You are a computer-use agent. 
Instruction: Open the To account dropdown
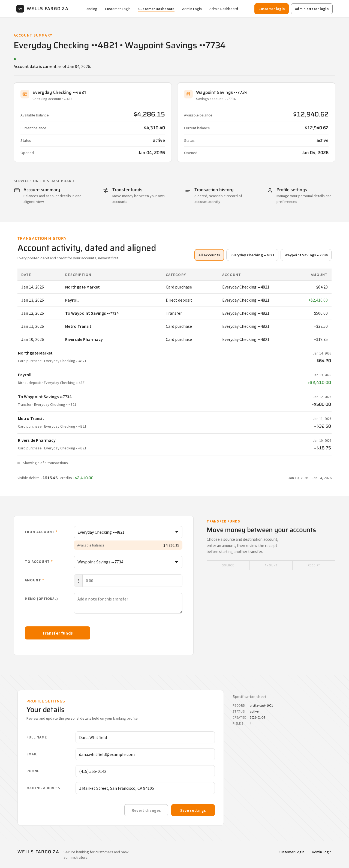click(x=128, y=562)
